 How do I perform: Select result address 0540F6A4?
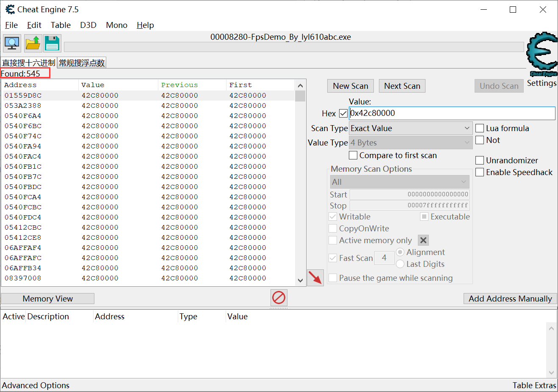pyautogui.click(x=23, y=116)
